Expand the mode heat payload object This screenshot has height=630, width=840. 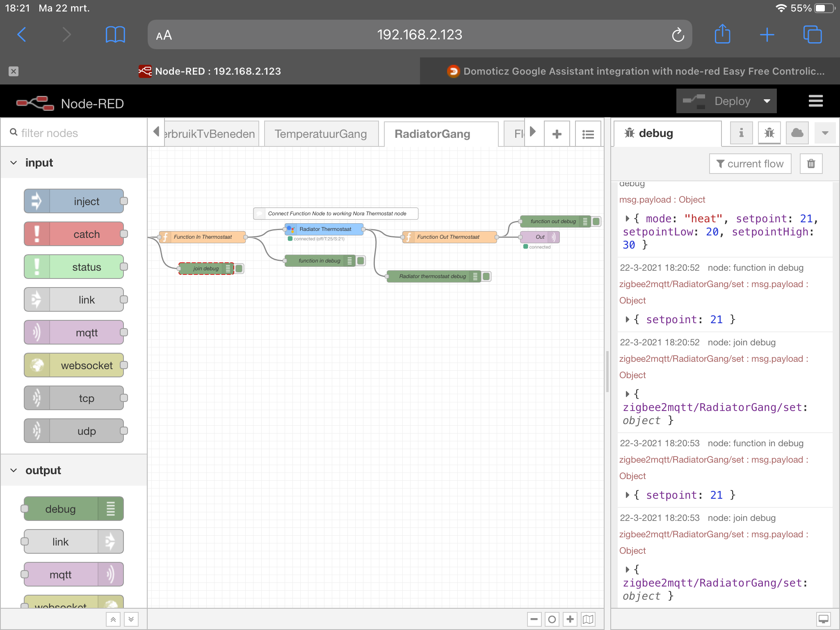[x=627, y=219]
